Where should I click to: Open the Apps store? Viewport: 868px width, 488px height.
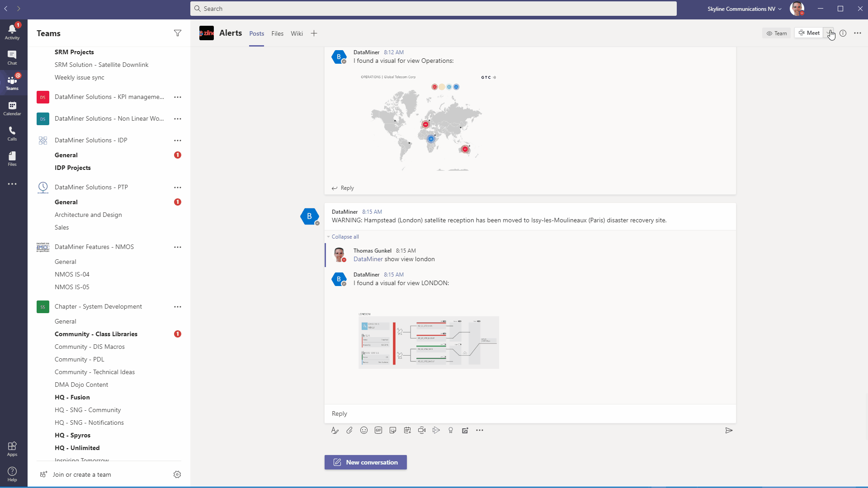pos(12,449)
